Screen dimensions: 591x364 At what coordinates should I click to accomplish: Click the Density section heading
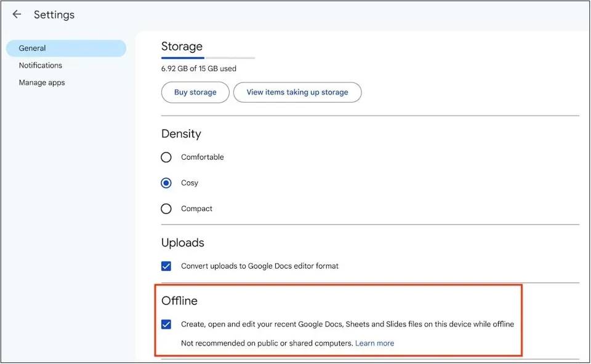tap(181, 133)
